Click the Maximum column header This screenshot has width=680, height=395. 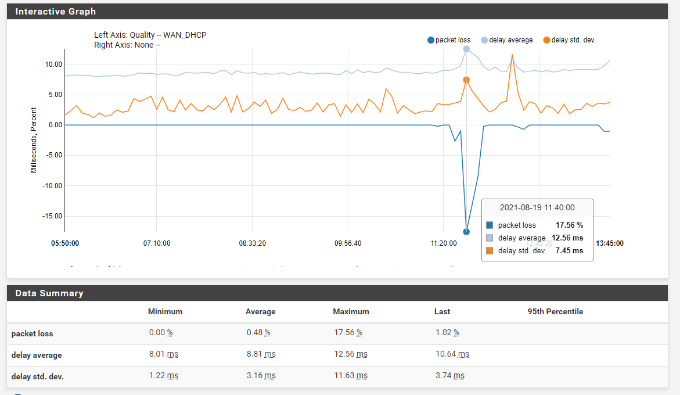tap(351, 311)
